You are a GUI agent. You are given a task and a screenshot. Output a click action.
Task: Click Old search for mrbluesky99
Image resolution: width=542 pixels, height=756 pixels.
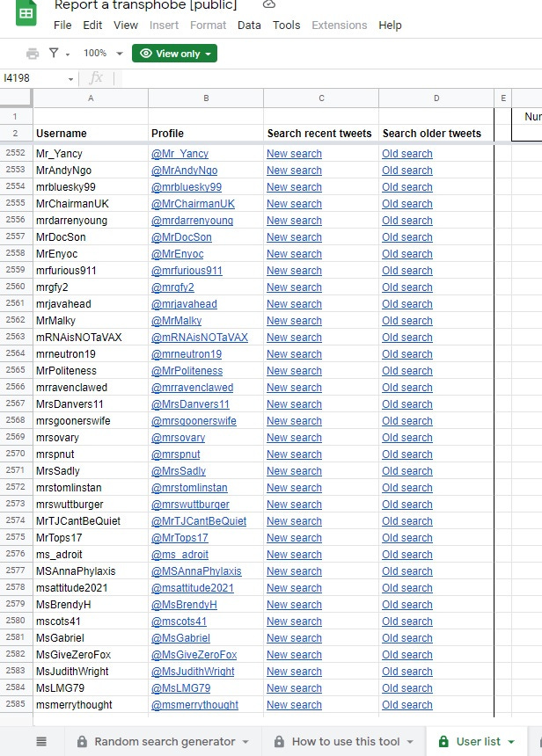tap(406, 187)
